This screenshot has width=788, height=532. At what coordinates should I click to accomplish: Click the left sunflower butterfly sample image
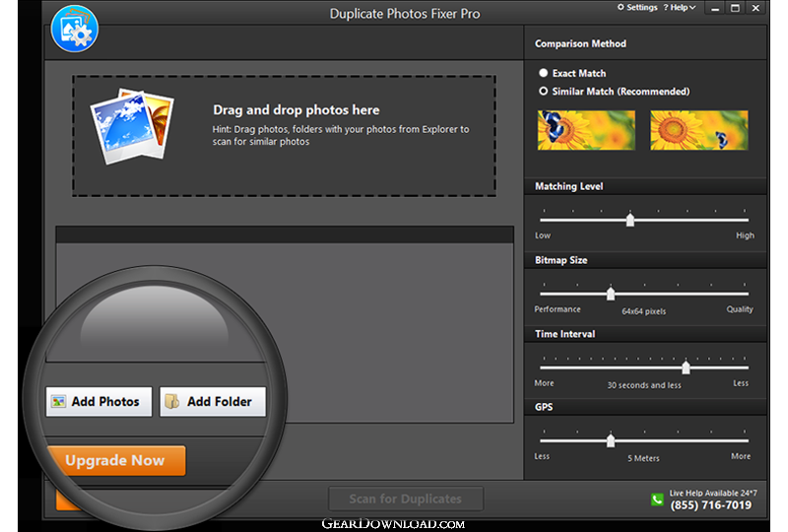point(586,130)
